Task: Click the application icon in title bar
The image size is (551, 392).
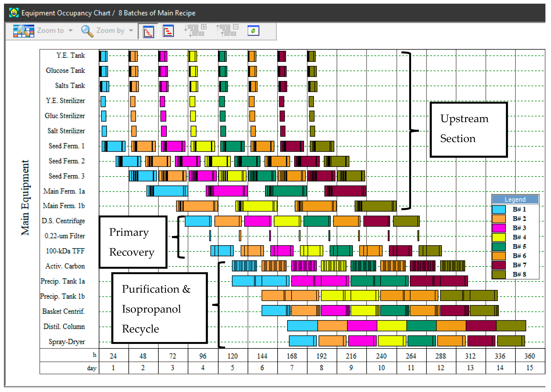Action: [x=14, y=13]
